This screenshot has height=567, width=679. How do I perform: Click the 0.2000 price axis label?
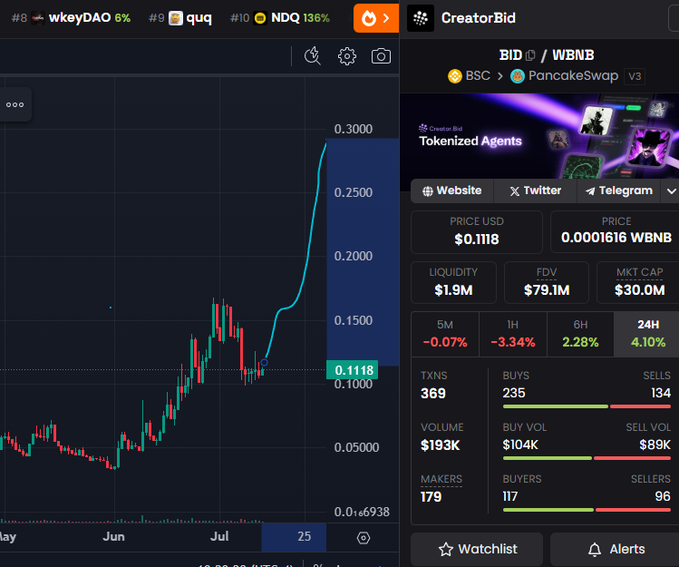tap(353, 256)
